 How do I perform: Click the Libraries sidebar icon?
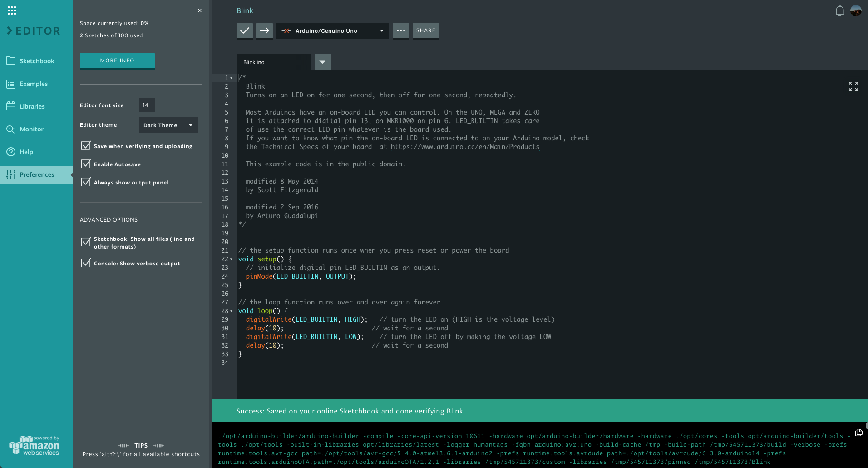(12, 106)
